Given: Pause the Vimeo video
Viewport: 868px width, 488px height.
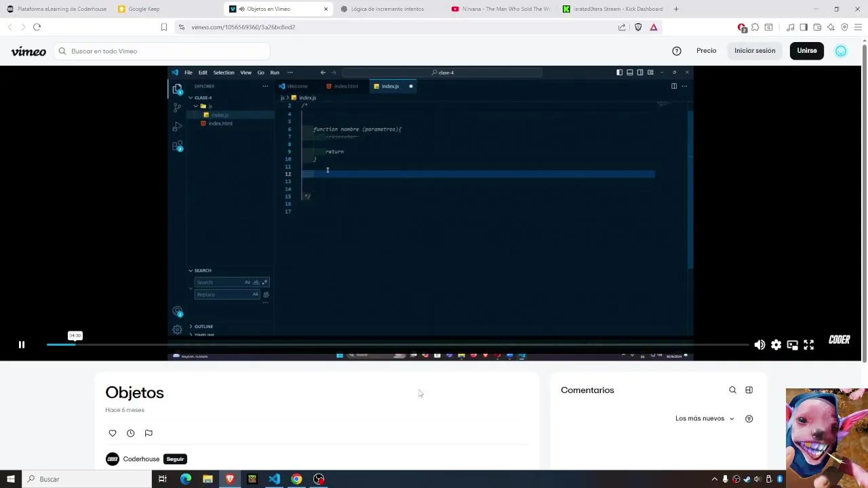Looking at the screenshot, I should coord(21,345).
